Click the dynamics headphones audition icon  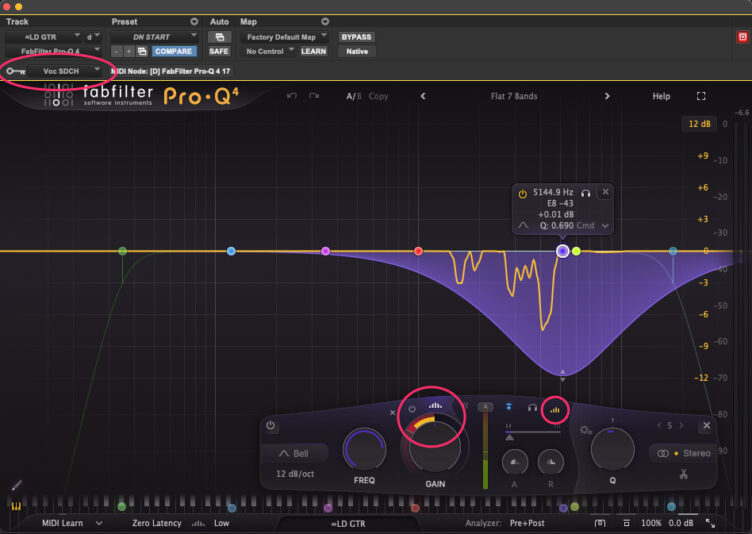coord(532,408)
